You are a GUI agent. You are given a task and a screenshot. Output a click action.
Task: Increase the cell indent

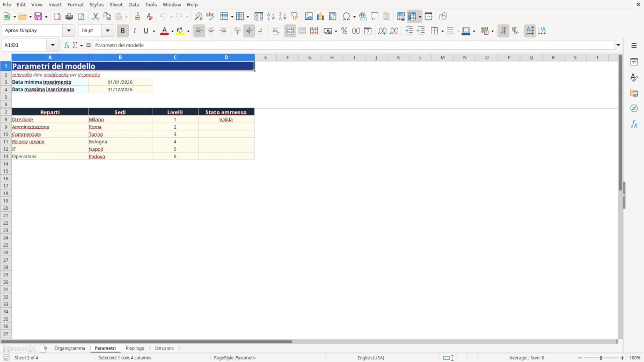pyautogui.click(x=409, y=31)
